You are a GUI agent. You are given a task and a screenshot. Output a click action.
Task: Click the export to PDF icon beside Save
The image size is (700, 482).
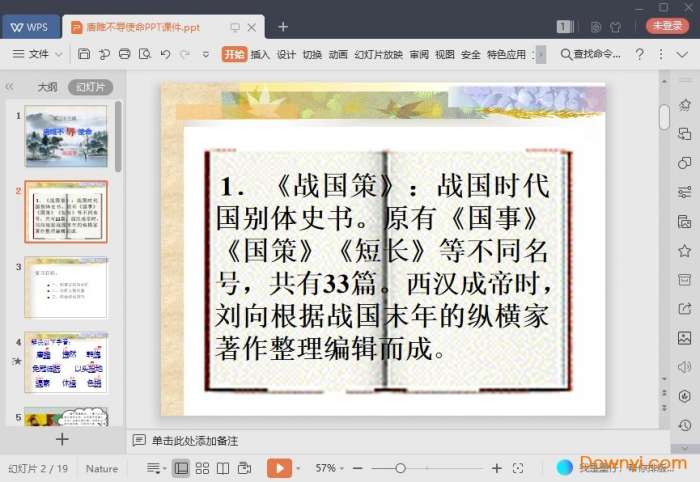104,54
